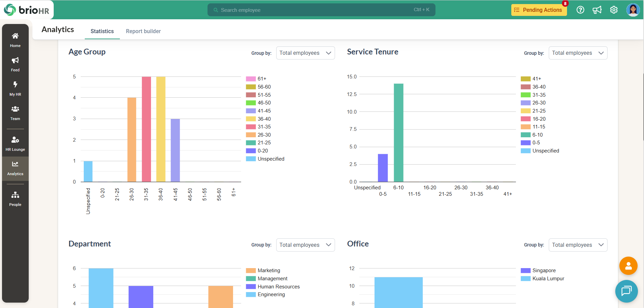Open the settings gear icon
This screenshot has height=308, width=644.
click(614, 10)
